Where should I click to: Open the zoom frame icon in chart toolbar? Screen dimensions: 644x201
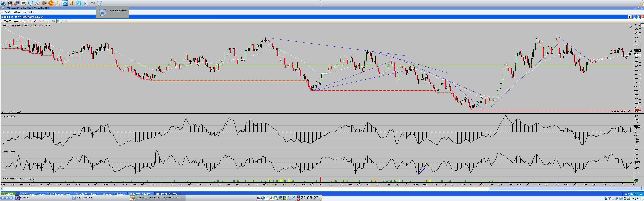pos(53,21)
